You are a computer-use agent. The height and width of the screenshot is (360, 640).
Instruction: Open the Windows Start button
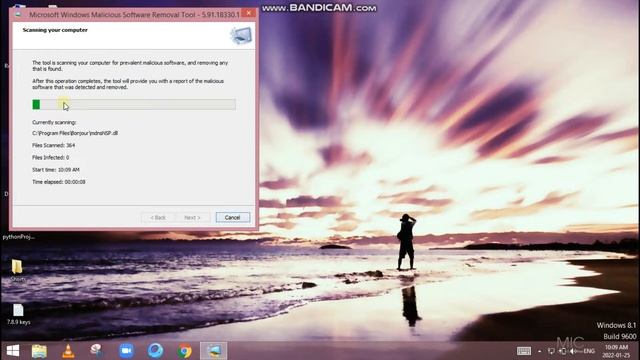pyautogui.click(x=13, y=351)
